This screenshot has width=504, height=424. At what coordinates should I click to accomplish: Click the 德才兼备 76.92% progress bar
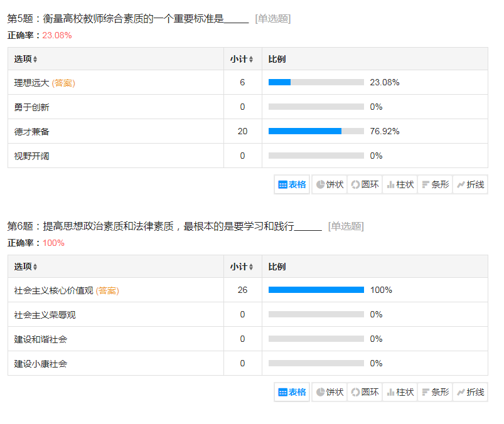(316, 131)
